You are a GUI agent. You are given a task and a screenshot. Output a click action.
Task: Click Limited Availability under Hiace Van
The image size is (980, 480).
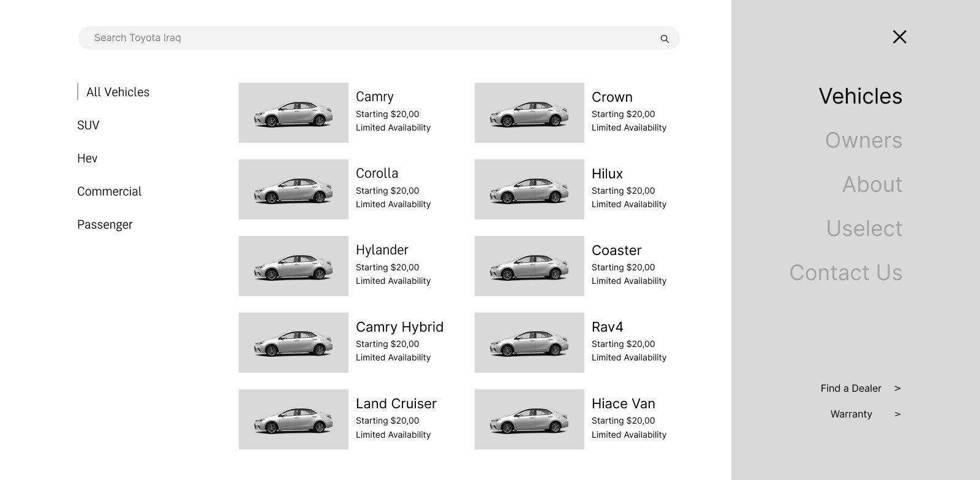coord(629,435)
